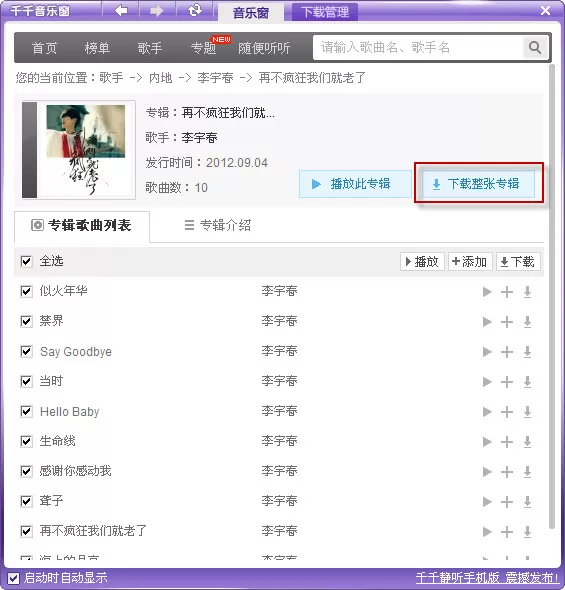Download the song 禁界
565x590 pixels.
pyautogui.click(x=527, y=322)
